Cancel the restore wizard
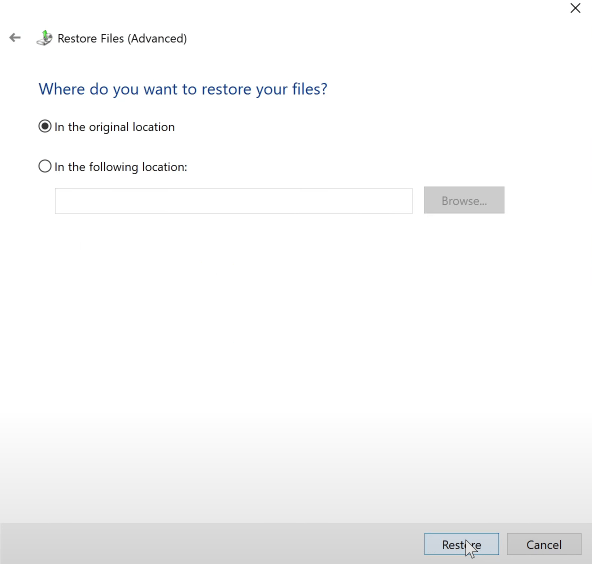This screenshot has height=564, width=592. point(544,544)
